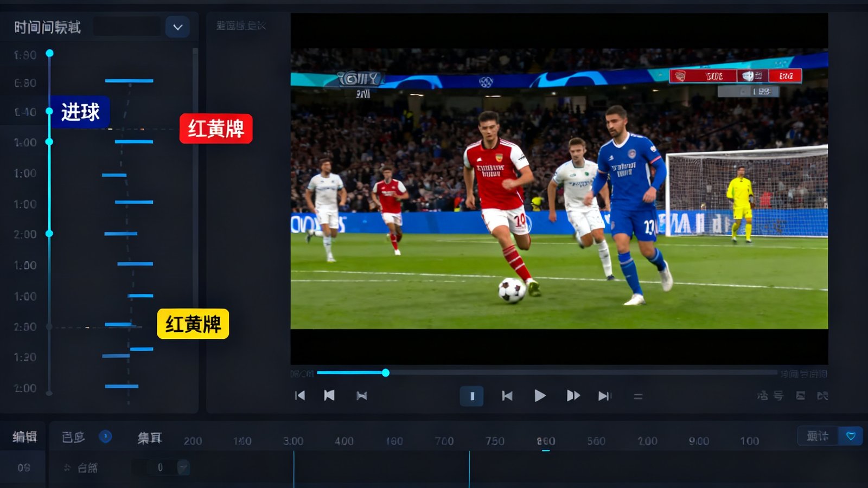Viewport: 868px width, 488px height.
Task: Click the blue segment bar on the 6:80 row
Action: tap(129, 81)
